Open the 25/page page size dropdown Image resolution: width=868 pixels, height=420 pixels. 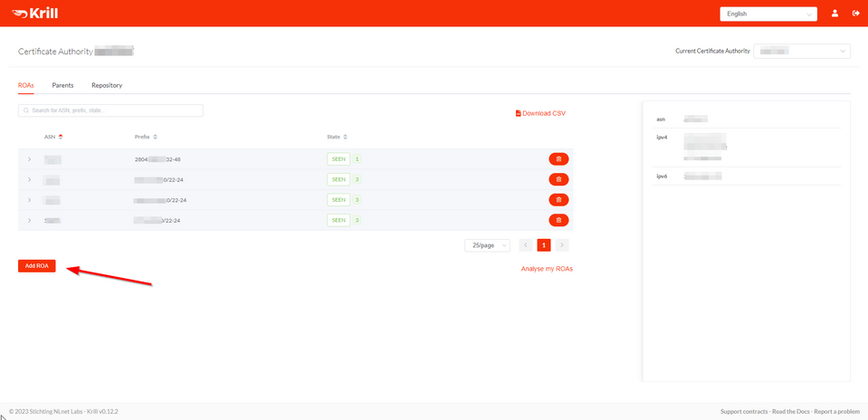487,245
